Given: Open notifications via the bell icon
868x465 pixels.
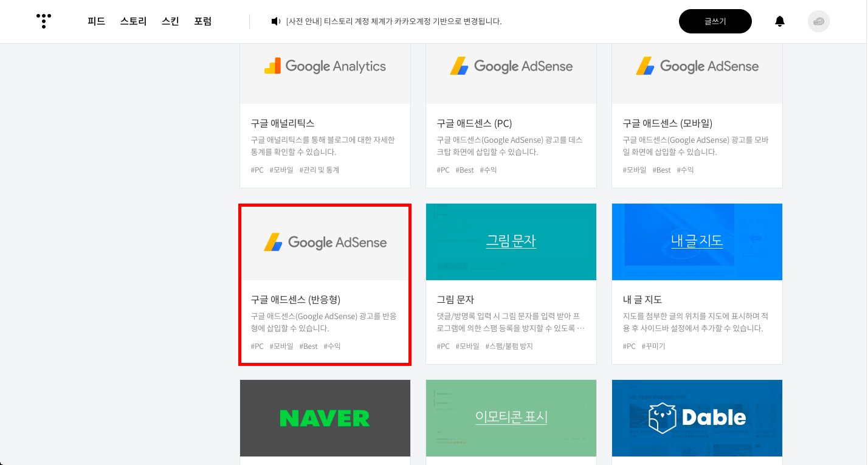Looking at the screenshot, I should coord(779,21).
